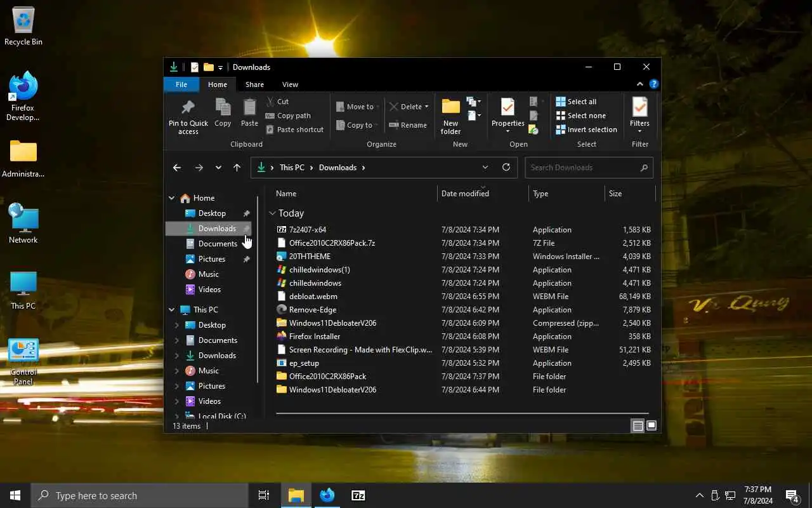Click Move to button
Image resolution: width=812 pixels, height=508 pixels.
pos(357,107)
